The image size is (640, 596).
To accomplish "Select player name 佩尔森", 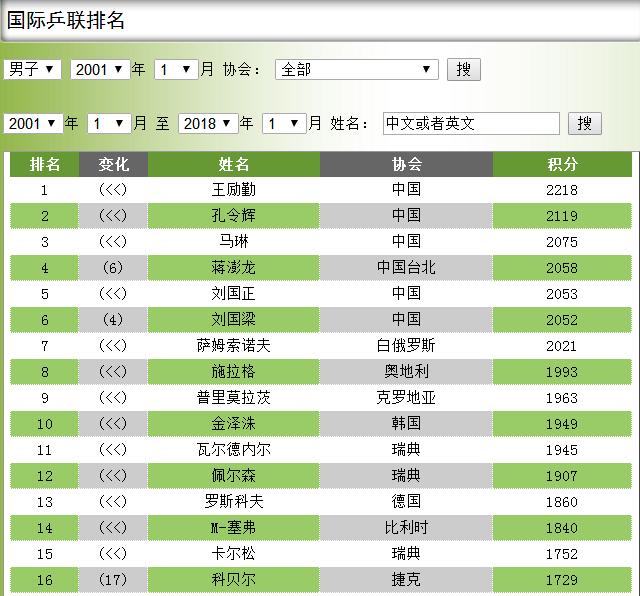I will tap(234, 476).
